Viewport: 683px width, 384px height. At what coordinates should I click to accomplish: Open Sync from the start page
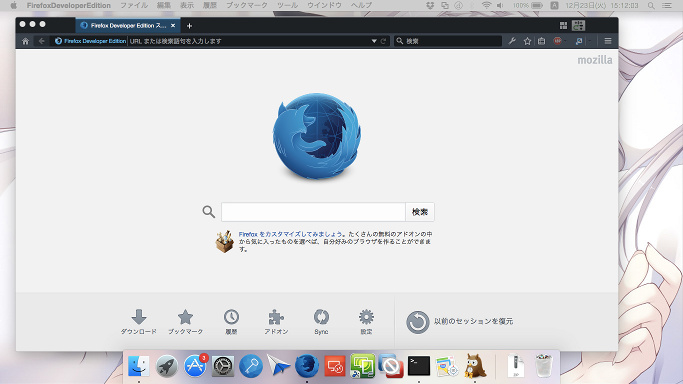321,322
